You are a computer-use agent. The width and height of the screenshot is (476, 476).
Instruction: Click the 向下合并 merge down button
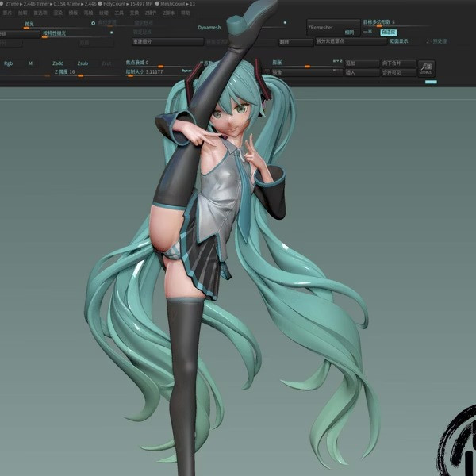coord(398,63)
